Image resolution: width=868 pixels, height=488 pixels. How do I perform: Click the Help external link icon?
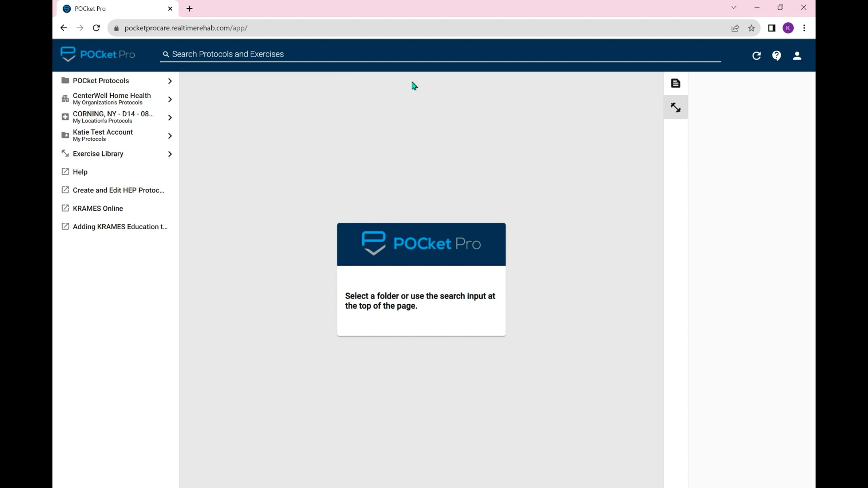[x=65, y=172]
